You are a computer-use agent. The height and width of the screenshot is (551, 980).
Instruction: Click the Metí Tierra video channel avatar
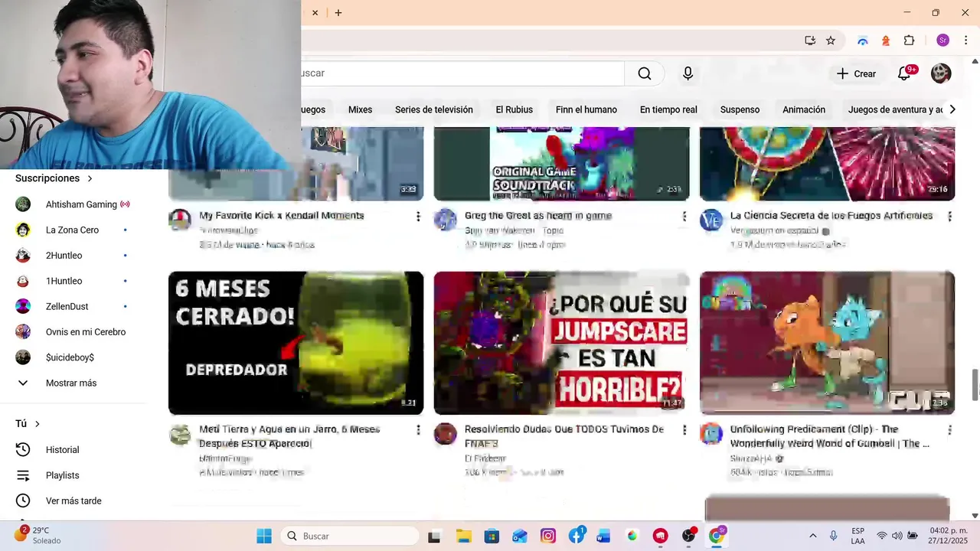(x=180, y=435)
